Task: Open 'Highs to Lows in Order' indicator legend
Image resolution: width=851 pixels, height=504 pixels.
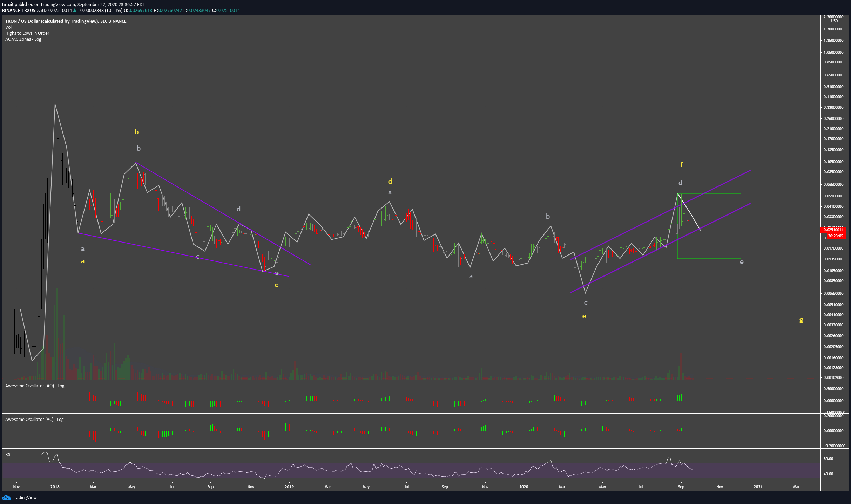Action: [27, 33]
